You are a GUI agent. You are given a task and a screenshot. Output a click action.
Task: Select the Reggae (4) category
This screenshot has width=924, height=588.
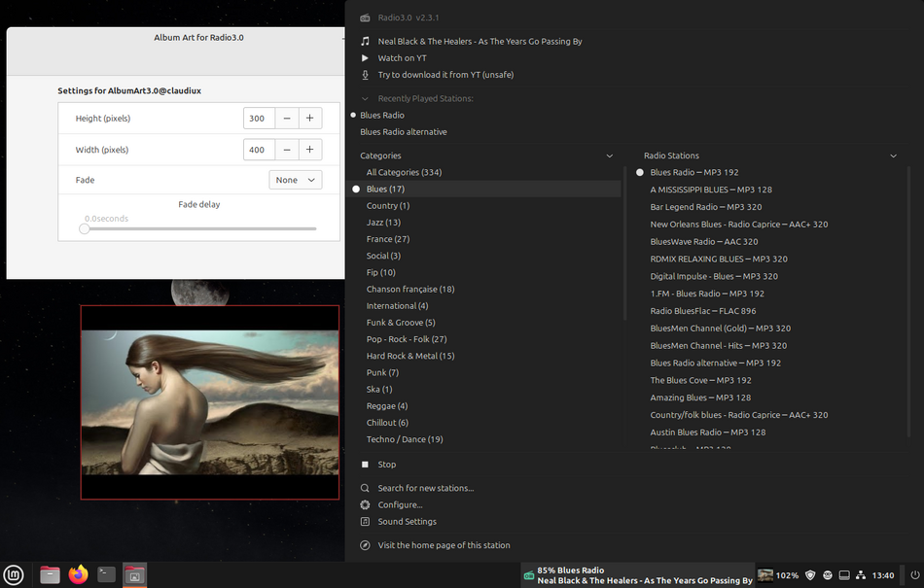tap(386, 406)
